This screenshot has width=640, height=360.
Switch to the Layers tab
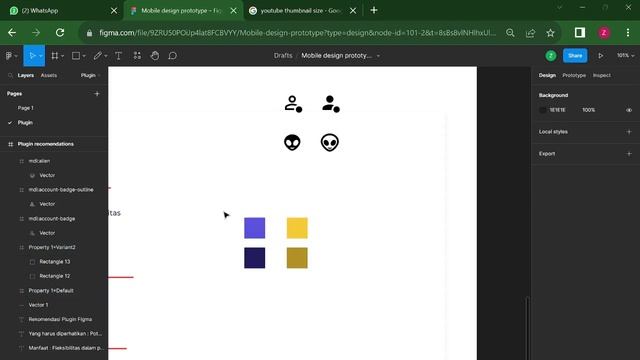(26, 76)
